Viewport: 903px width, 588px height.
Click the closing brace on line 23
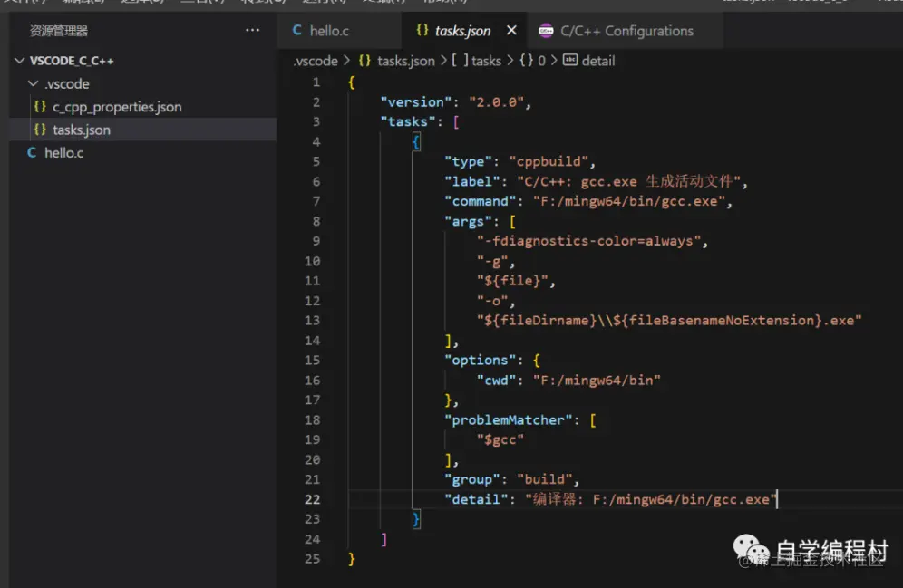click(416, 518)
